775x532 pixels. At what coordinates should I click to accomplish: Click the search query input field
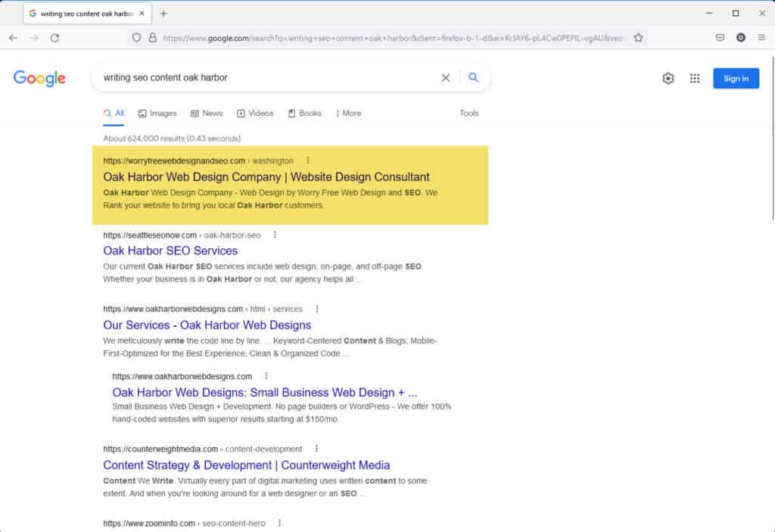tap(267, 78)
